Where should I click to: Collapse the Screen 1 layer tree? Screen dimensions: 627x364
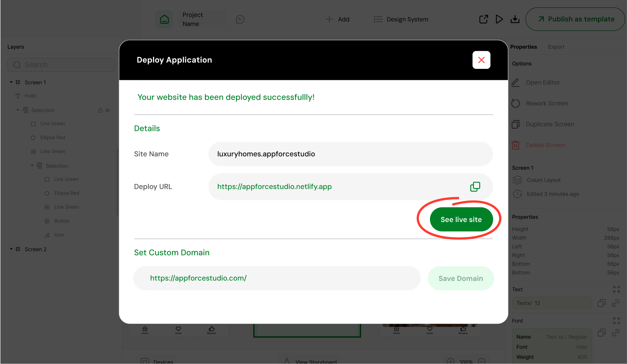pos(11,82)
